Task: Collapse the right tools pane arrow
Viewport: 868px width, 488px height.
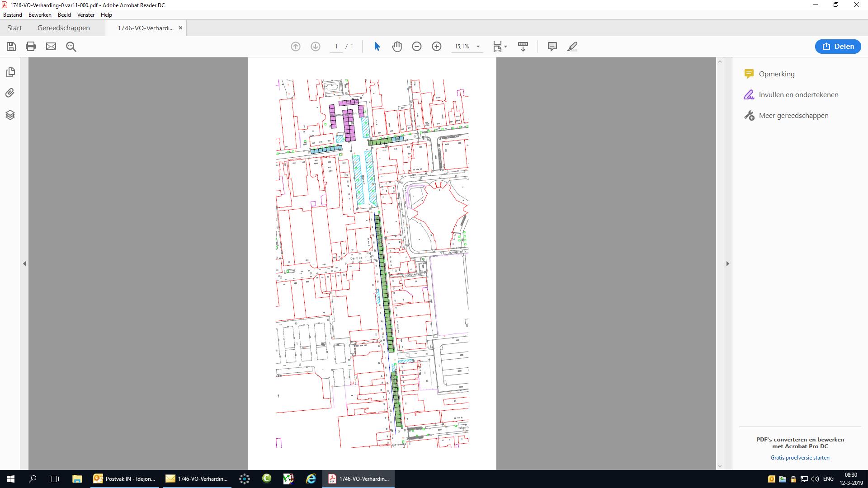Action: pos(727,263)
